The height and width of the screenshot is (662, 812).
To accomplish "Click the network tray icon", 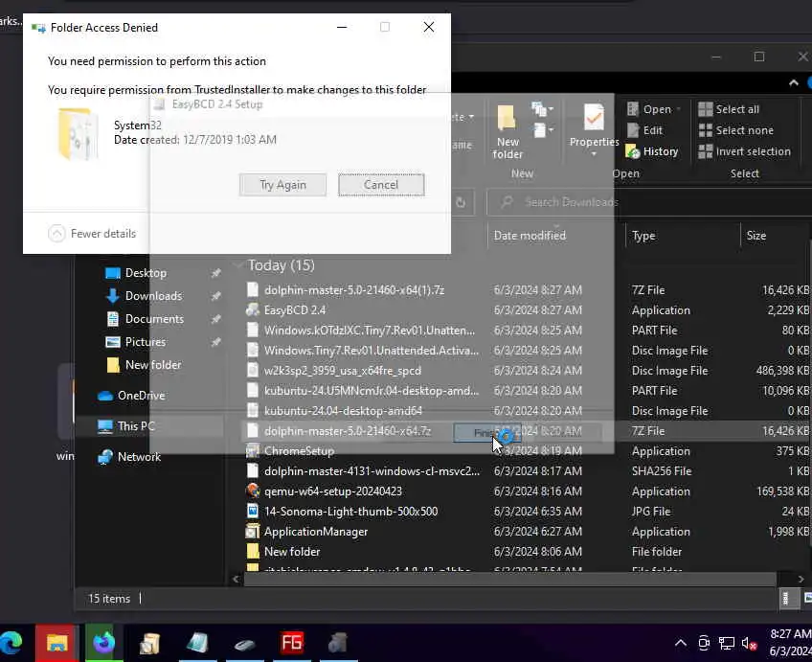I will [x=727, y=644].
